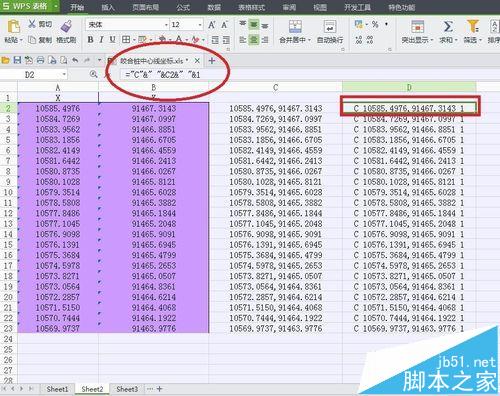Image resolution: width=500 pixels, height=396 pixels.
Task: Click the decrease indent icon
Action: coord(215,40)
